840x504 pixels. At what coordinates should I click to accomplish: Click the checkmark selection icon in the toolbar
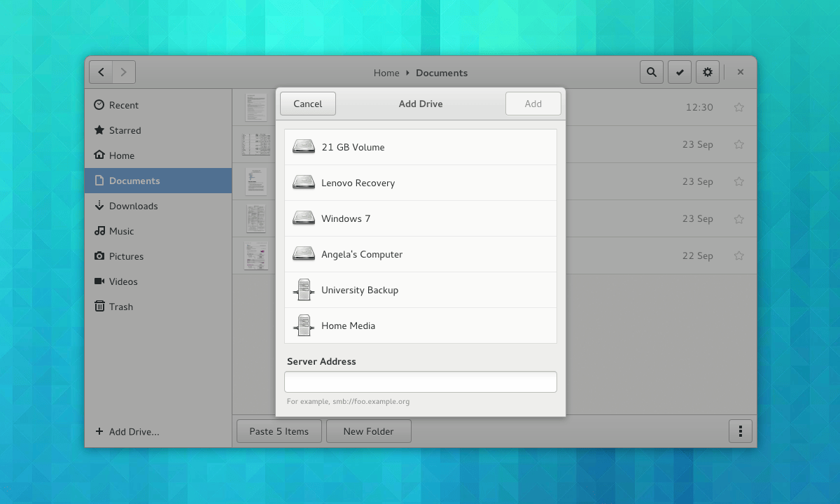[679, 71]
